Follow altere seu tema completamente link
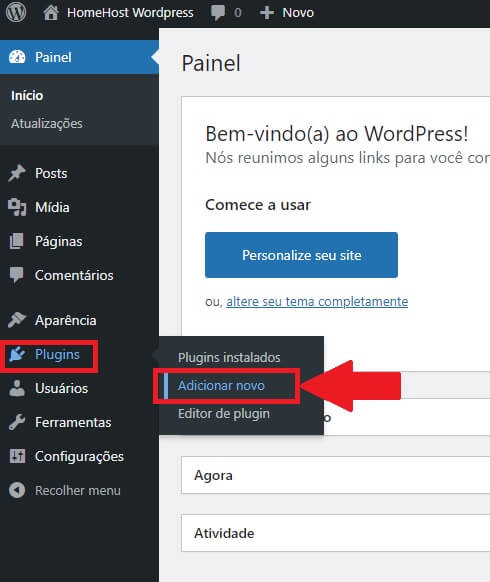 coord(317,301)
